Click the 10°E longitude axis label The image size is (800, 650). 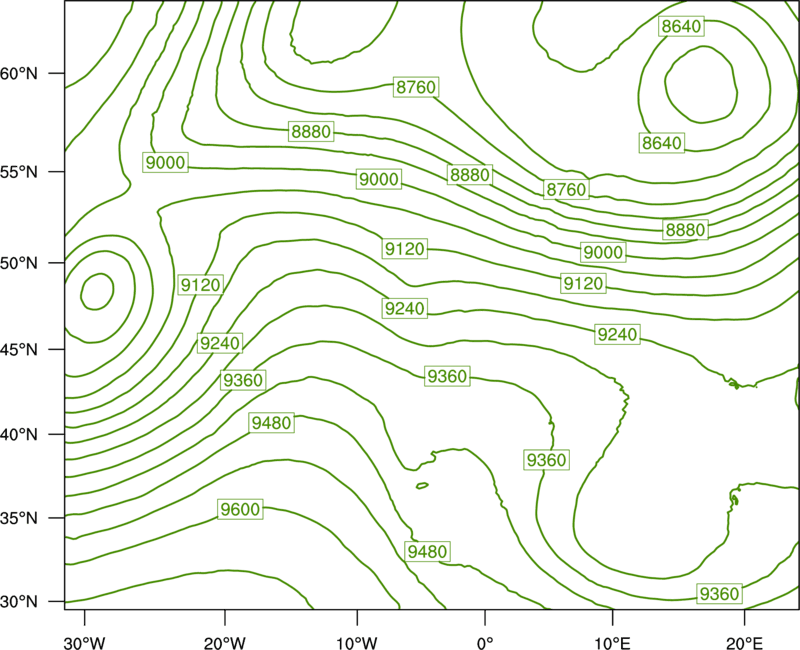(x=612, y=643)
